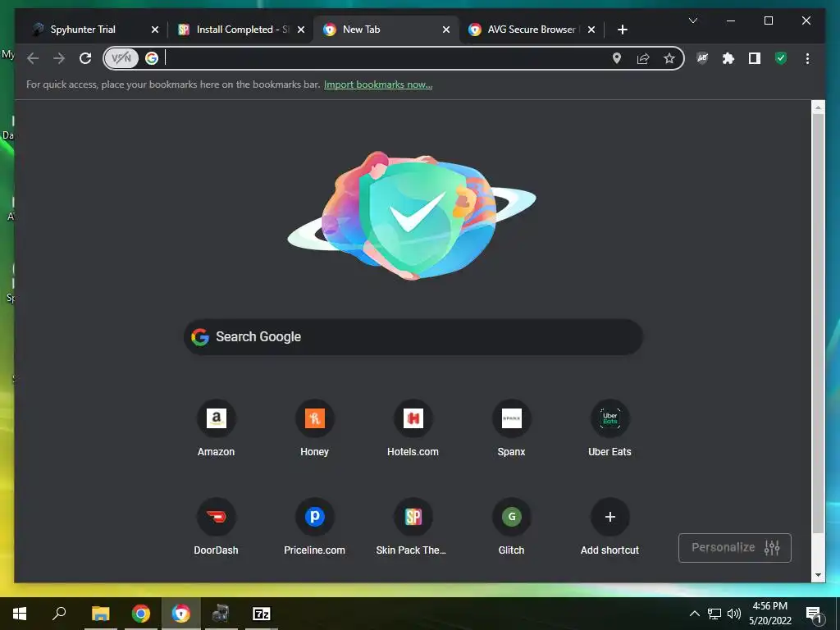Open the tab search chevron dropdown

pyautogui.click(x=692, y=21)
